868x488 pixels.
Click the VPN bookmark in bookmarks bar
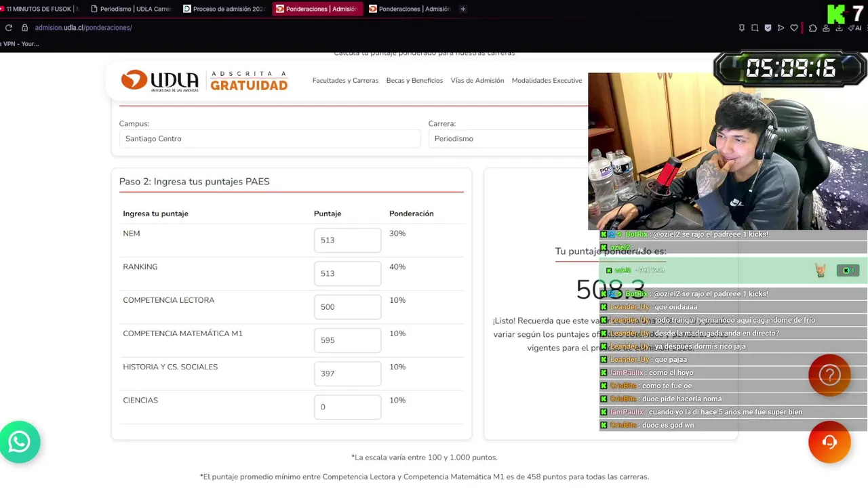(x=20, y=44)
